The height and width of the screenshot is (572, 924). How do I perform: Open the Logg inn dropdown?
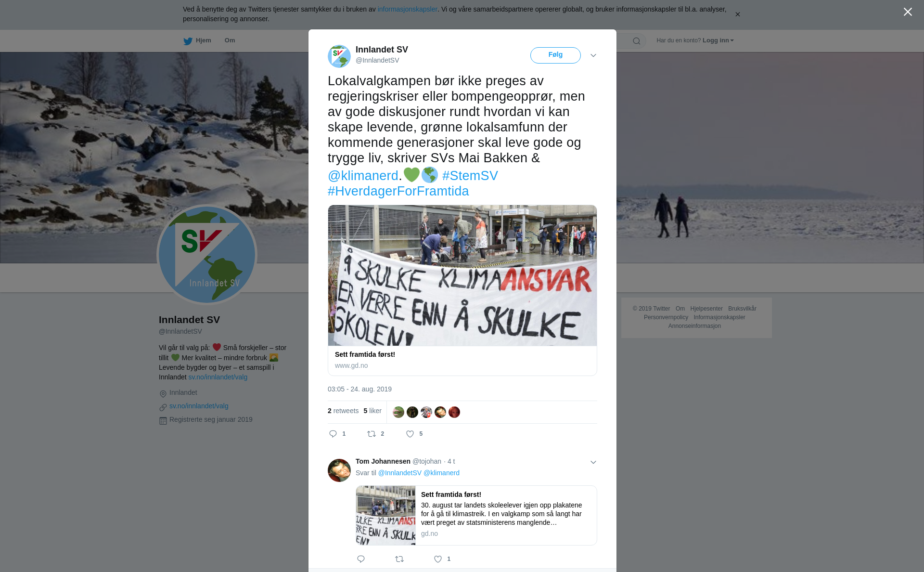tap(718, 40)
